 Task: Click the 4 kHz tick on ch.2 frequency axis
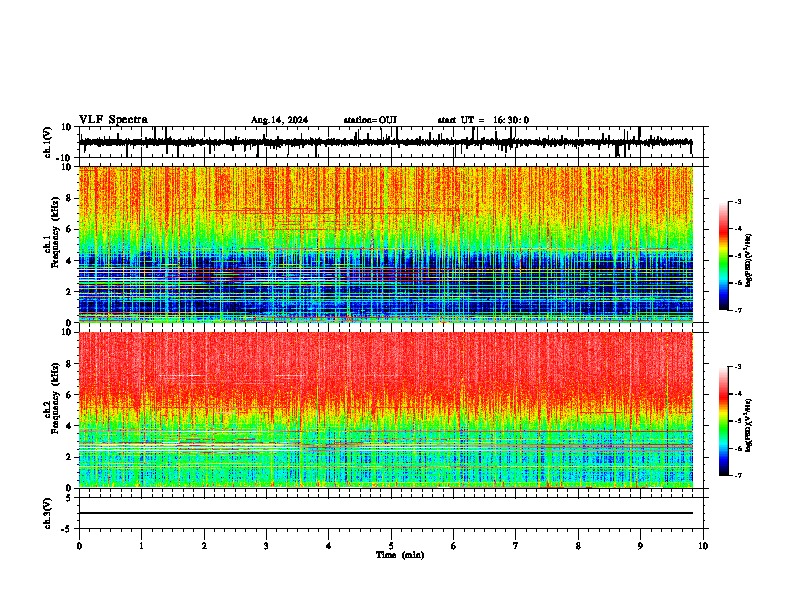tap(69, 426)
